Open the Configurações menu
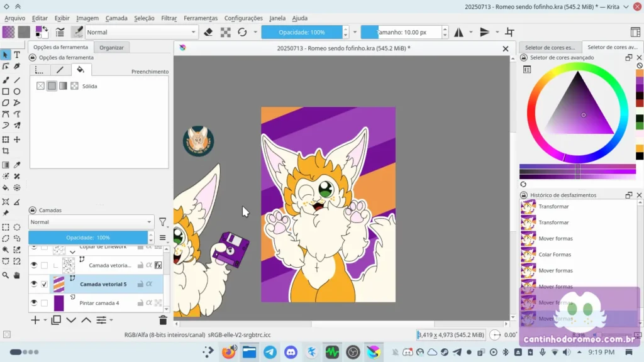Image resolution: width=644 pixels, height=362 pixels. (x=243, y=18)
